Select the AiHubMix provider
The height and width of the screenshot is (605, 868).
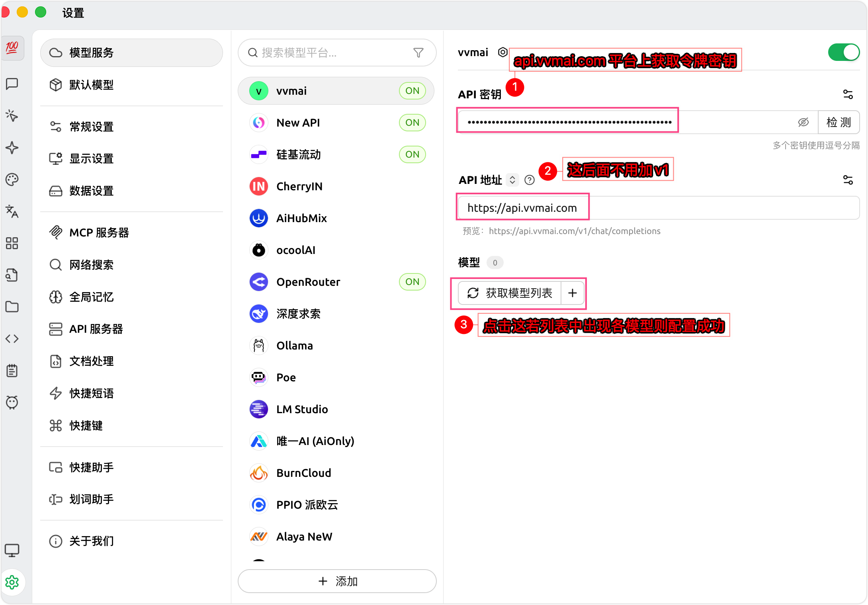coord(336,218)
